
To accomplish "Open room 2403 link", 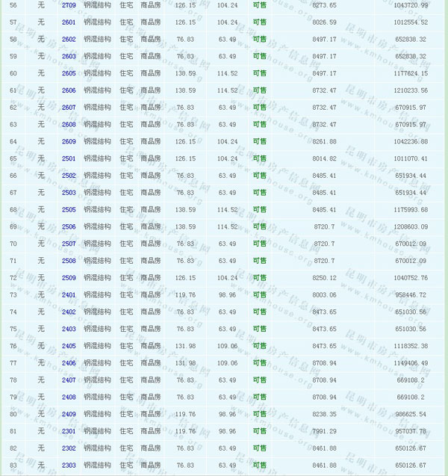I will [x=69, y=329].
